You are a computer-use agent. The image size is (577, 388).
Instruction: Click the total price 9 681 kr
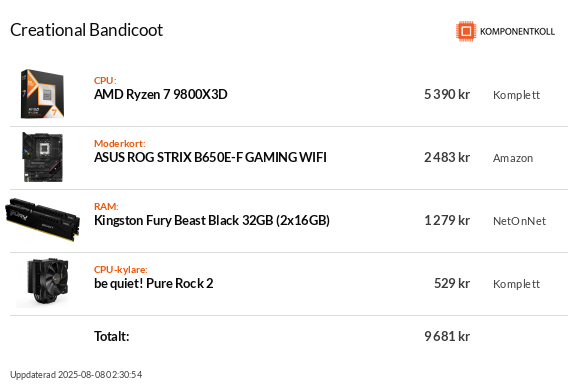click(447, 336)
